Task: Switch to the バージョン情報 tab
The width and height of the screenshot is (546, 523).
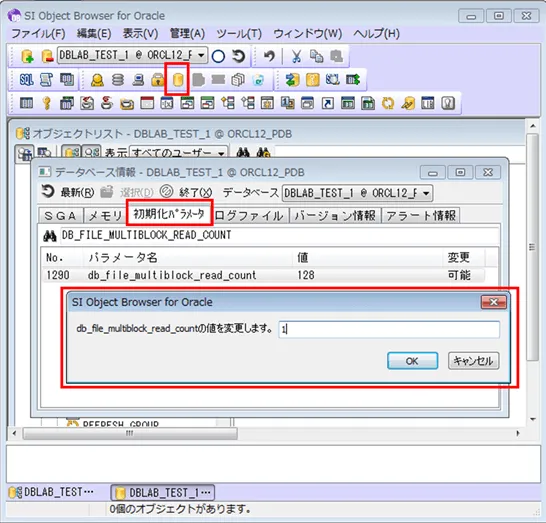Action: click(x=335, y=216)
